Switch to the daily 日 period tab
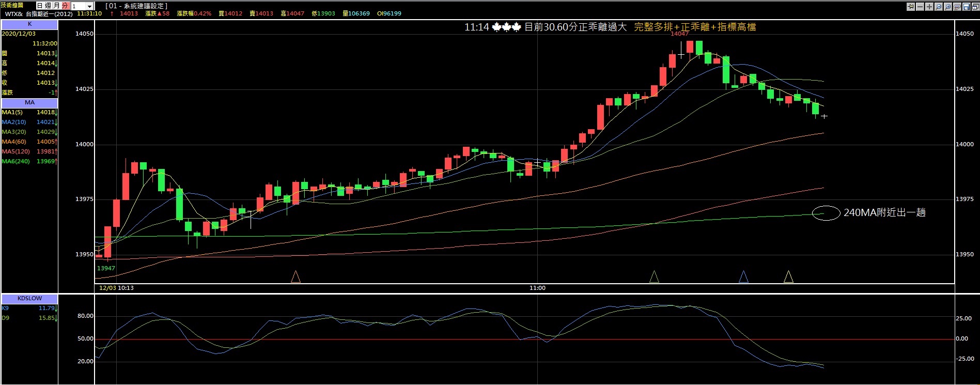The height and width of the screenshot is (385, 980). pos(40,6)
